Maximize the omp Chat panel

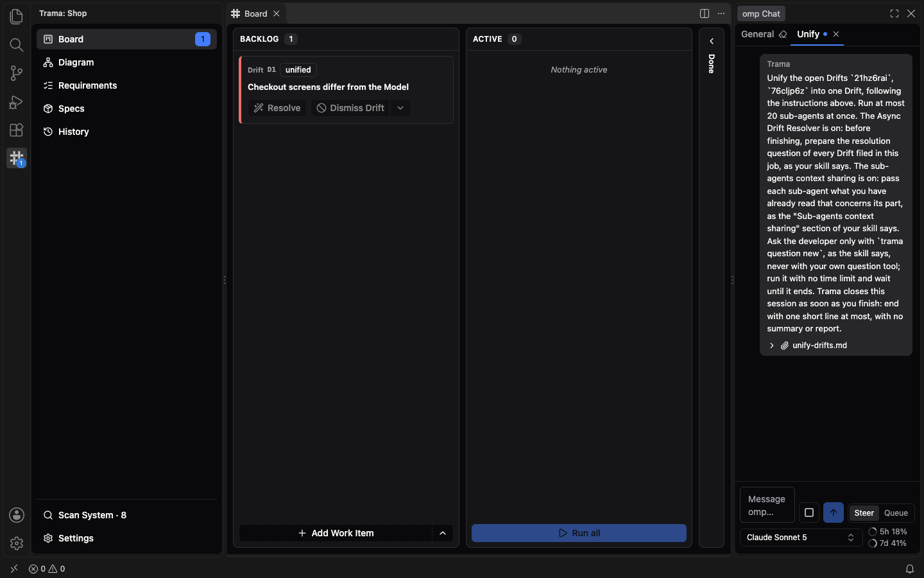pos(894,13)
